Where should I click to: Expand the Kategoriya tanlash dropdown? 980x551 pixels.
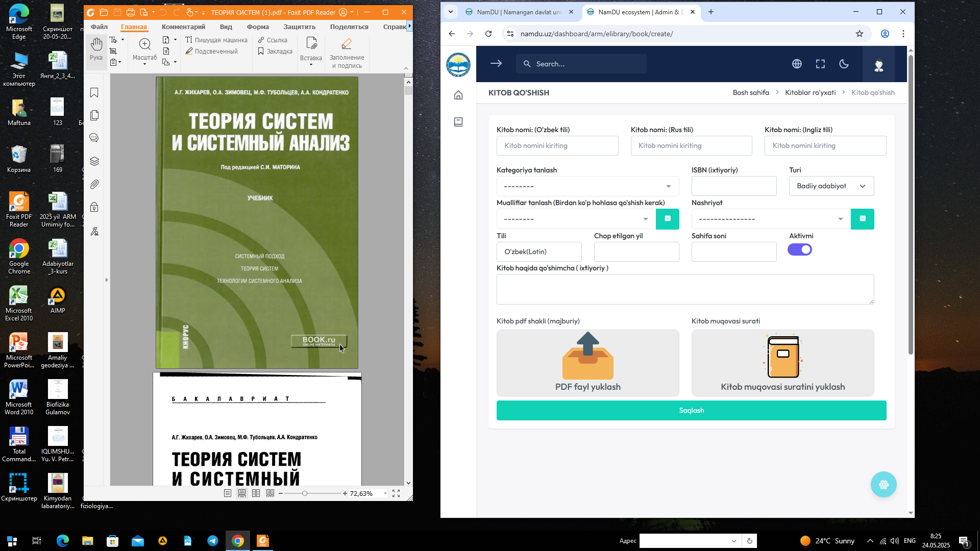(x=587, y=186)
